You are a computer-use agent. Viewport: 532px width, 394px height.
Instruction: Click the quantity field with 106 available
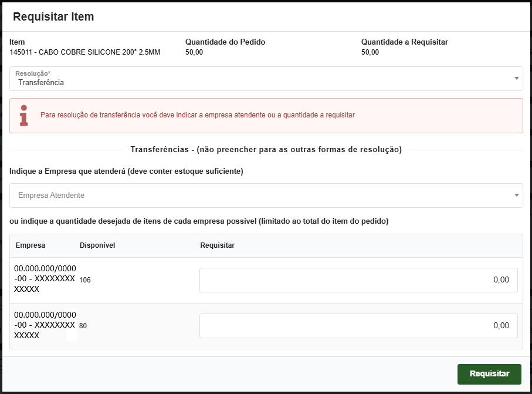358,279
